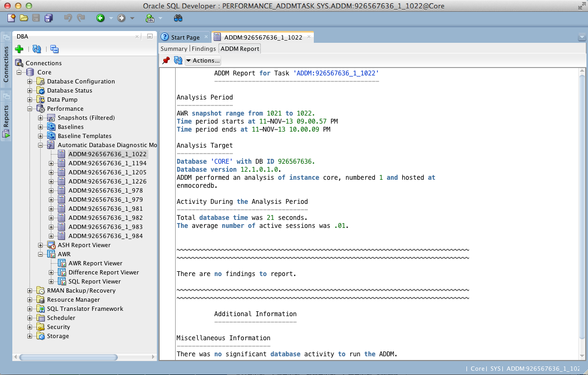Click the binoculars Find DB Object icon
Screen dimensions: 588x375
coord(178,18)
